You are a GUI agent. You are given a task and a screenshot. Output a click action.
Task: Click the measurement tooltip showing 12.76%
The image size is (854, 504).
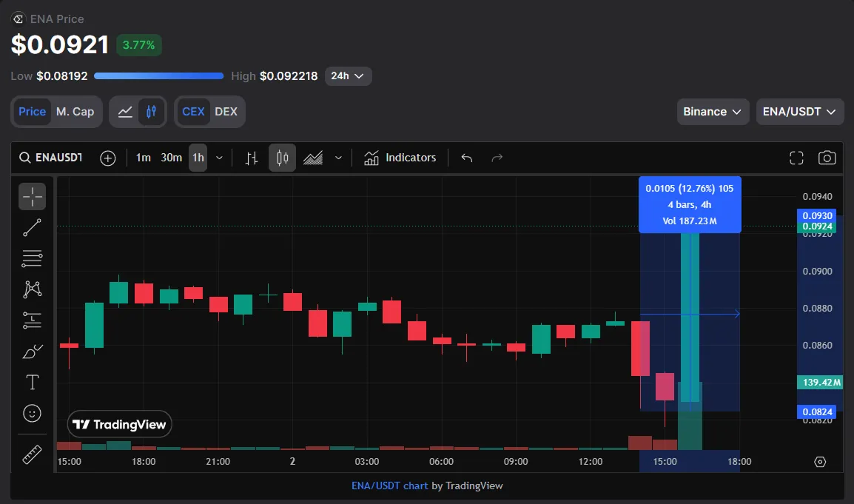(x=690, y=205)
